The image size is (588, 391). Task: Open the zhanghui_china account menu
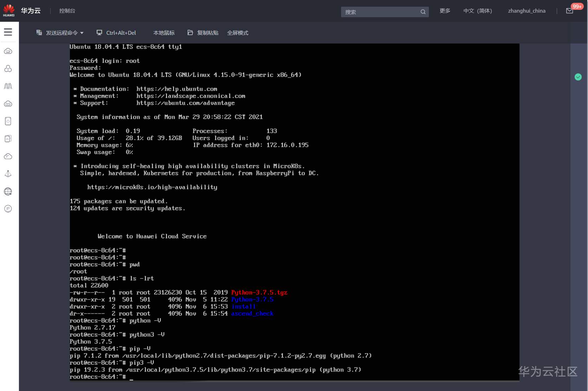527,11
